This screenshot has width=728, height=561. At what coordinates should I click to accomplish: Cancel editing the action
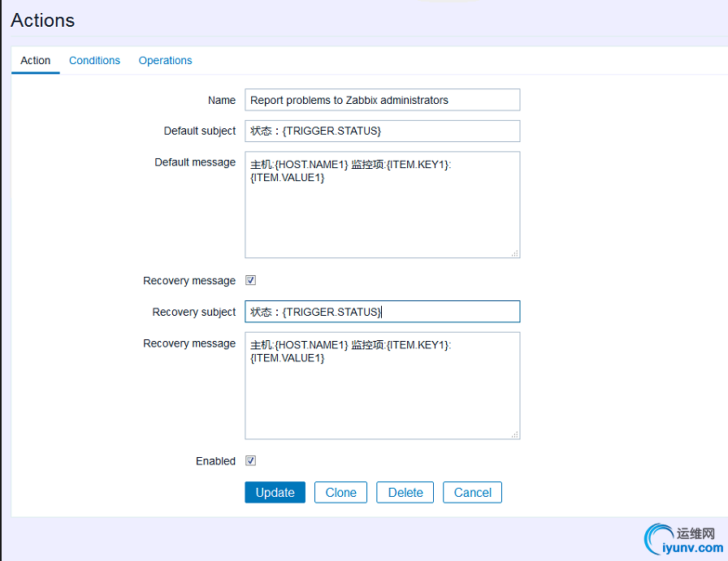[472, 492]
